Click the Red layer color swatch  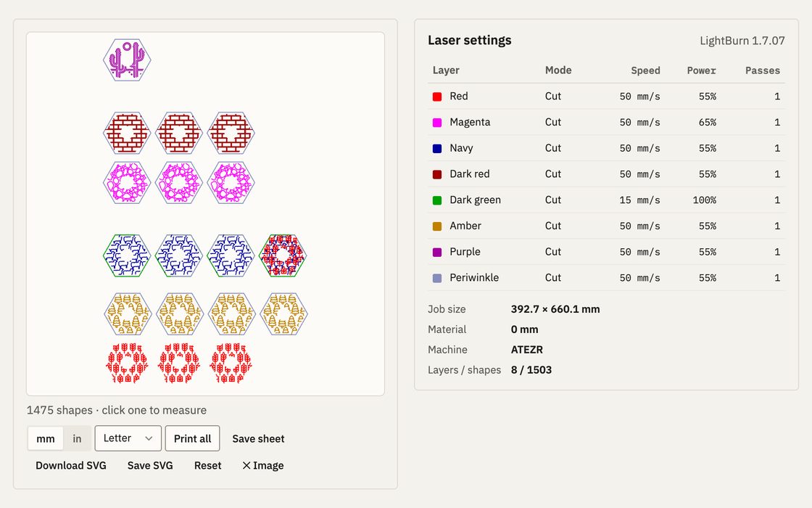coord(437,97)
